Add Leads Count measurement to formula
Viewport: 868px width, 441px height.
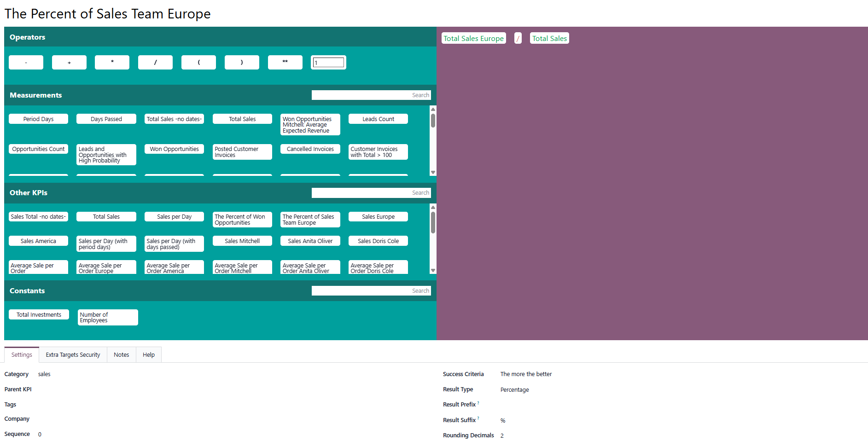pyautogui.click(x=378, y=119)
